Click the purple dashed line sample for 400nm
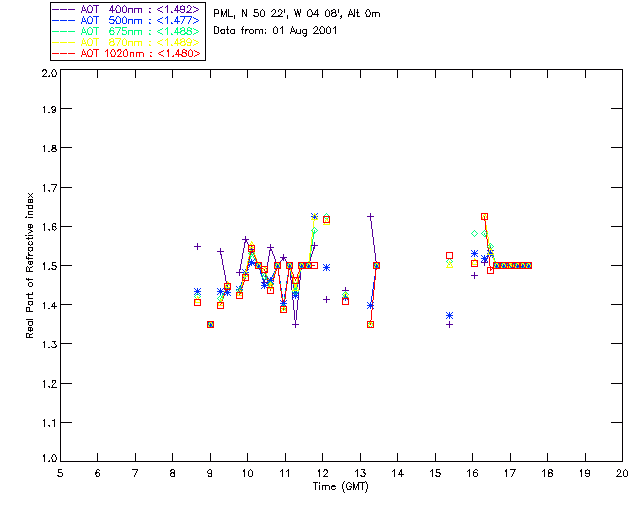 pos(64,9)
